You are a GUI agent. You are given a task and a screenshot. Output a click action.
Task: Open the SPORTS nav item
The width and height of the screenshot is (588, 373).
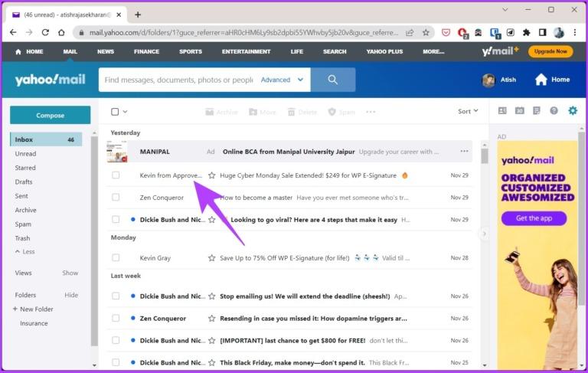191,51
